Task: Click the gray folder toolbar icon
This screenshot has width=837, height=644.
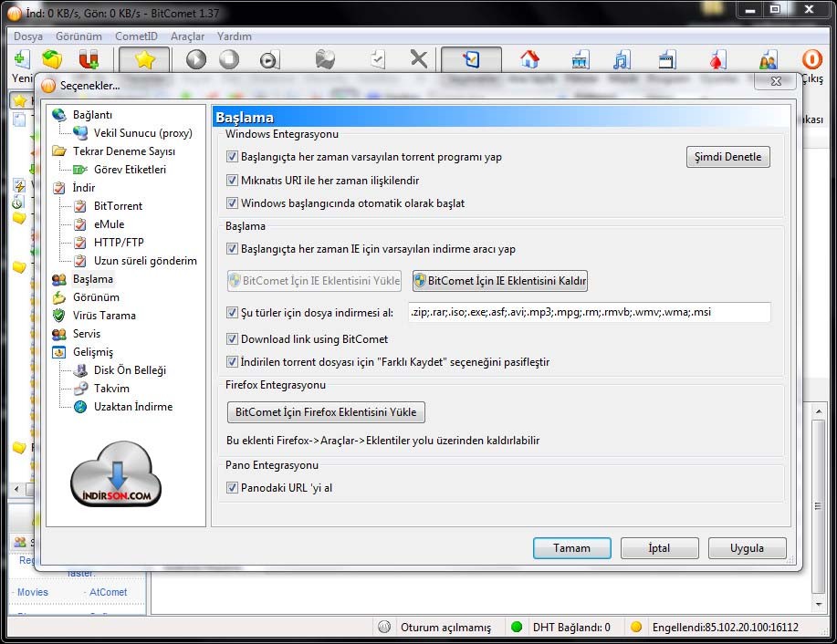Action: 325,59
